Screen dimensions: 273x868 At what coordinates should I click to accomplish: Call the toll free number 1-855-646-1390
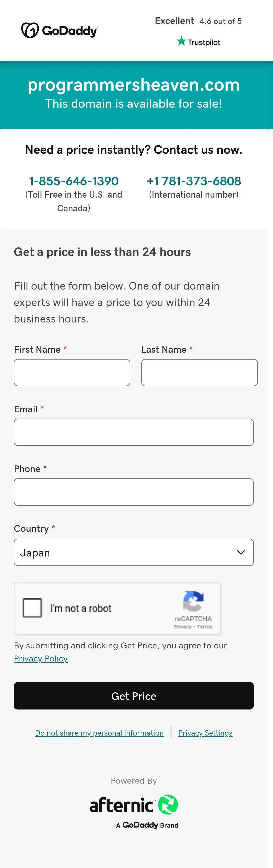point(74,181)
